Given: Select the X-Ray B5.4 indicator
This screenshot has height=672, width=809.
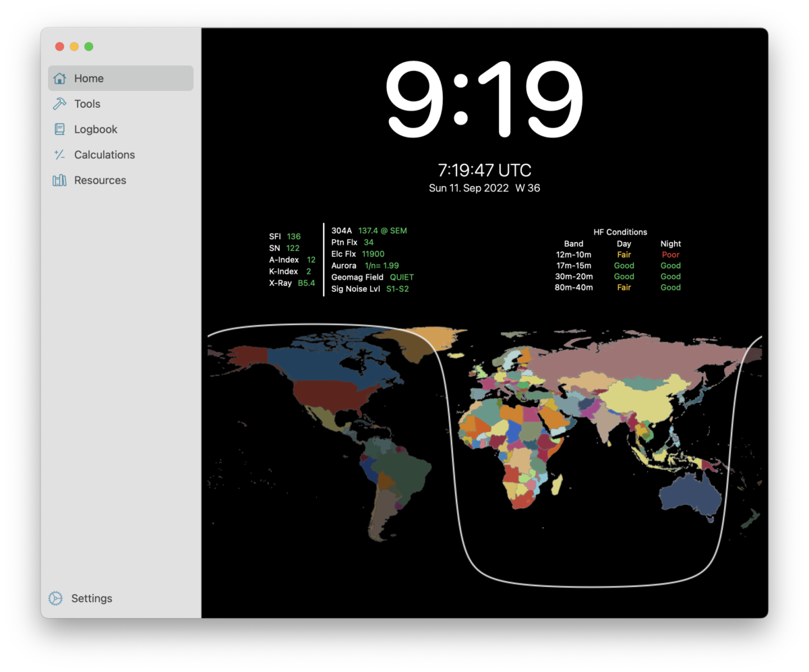Looking at the screenshot, I should [x=307, y=283].
